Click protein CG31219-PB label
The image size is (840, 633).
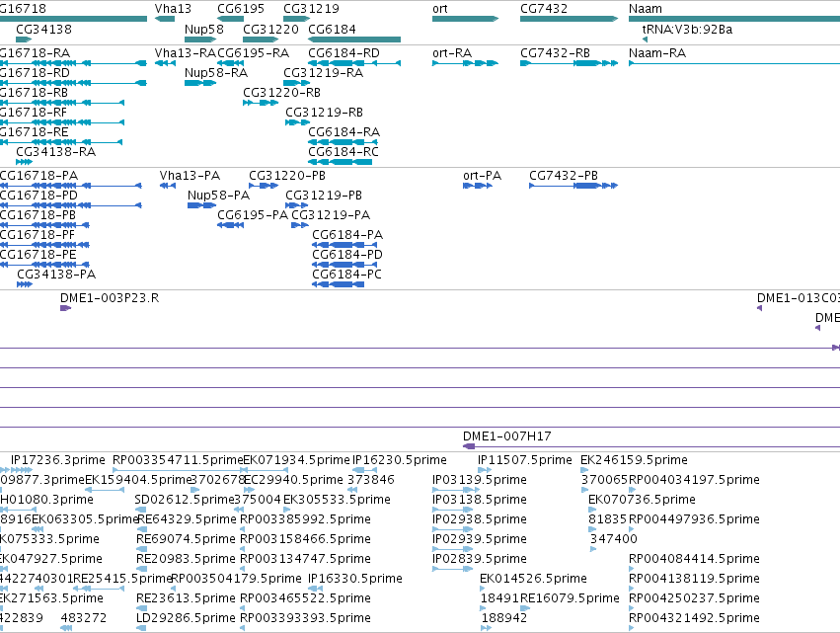324,196
